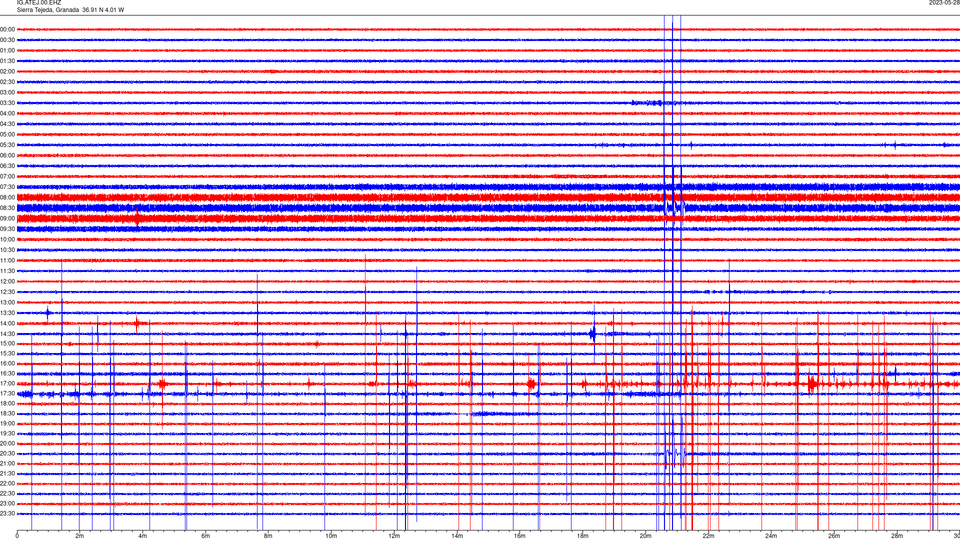
Task: Click the 23:00 time label
Action: click(x=7, y=504)
